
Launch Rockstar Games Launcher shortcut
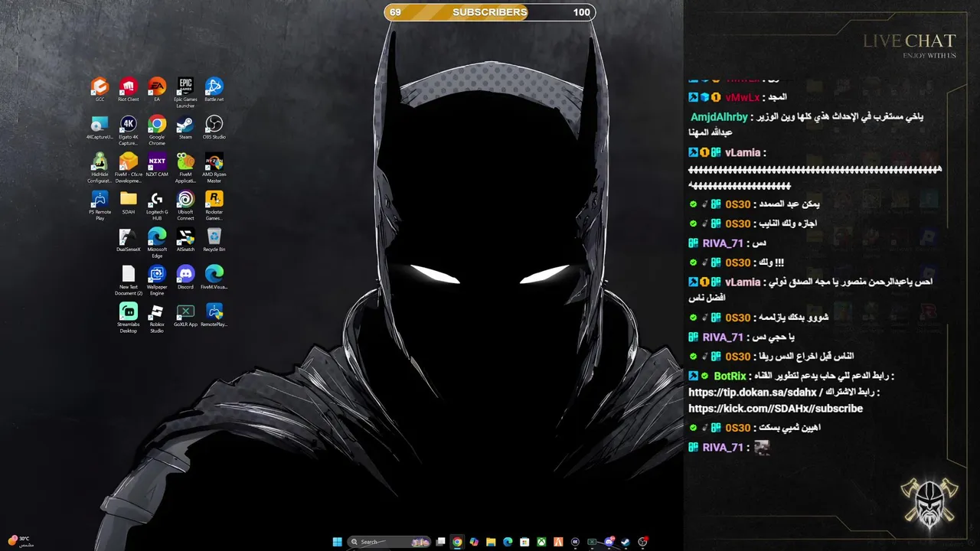click(x=214, y=205)
